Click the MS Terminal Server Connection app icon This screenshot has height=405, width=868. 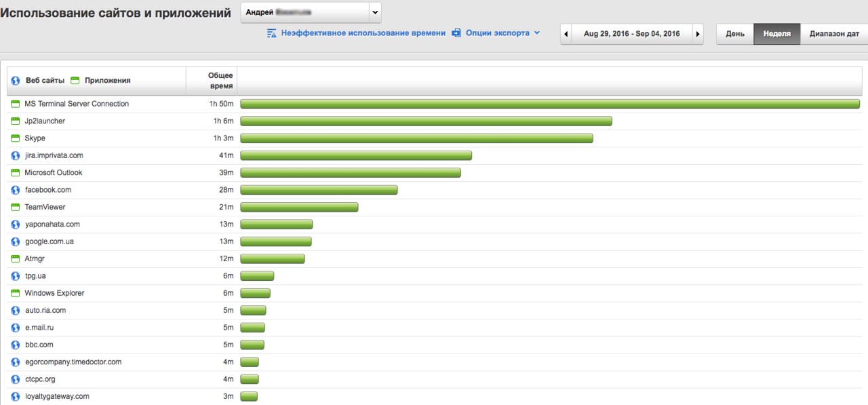16,104
